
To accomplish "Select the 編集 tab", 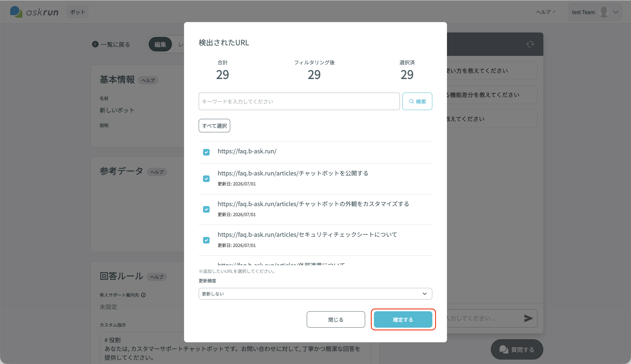I will [160, 44].
